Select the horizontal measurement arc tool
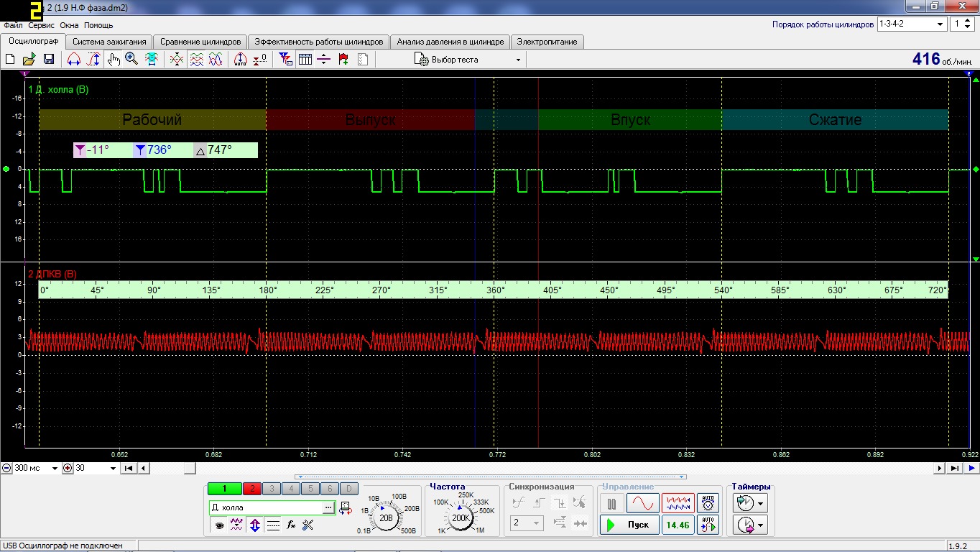The width and height of the screenshot is (980, 552). pyautogui.click(x=73, y=60)
